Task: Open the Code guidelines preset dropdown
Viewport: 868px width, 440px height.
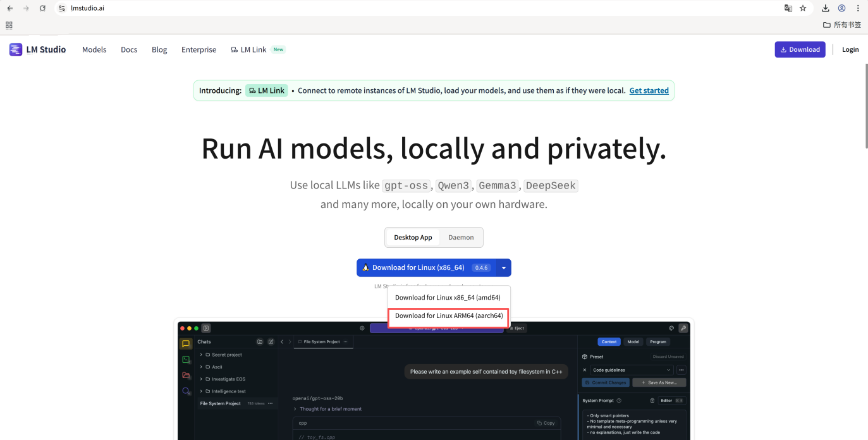Action: pyautogui.click(x=632, y=370)
